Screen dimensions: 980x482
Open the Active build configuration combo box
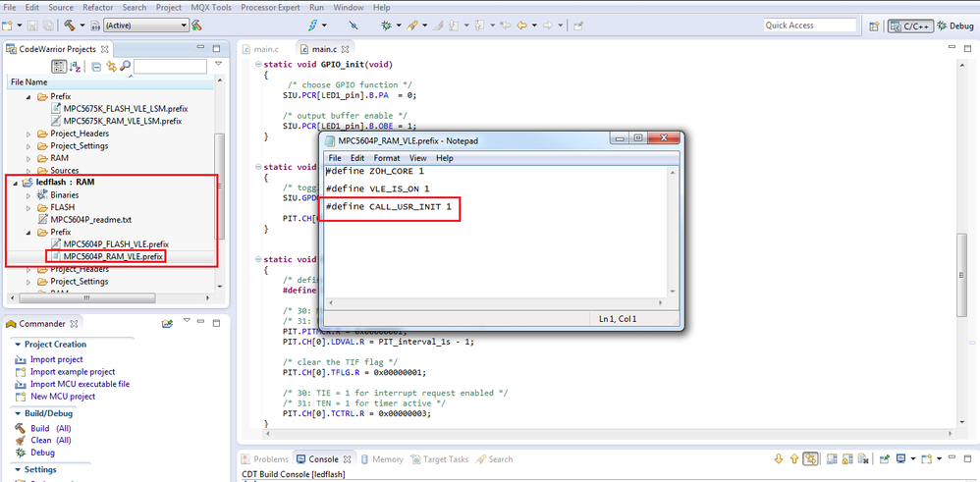145,26
